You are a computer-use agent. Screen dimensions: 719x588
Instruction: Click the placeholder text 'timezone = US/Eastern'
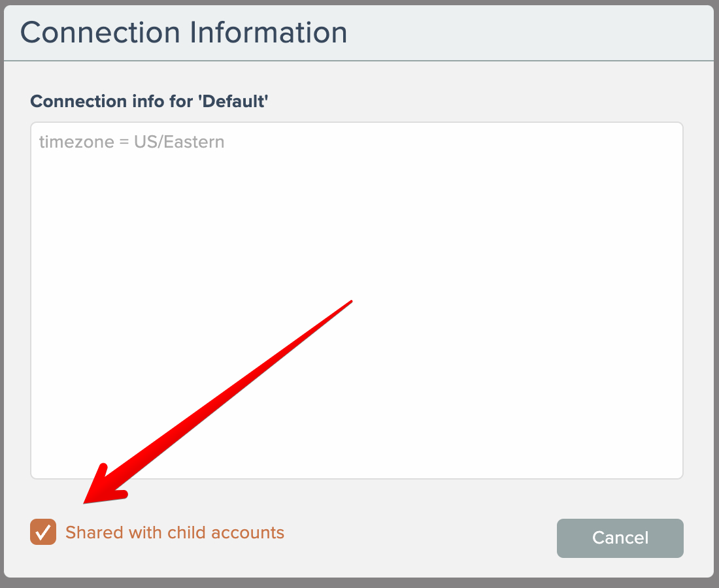(x=131, y=142)
